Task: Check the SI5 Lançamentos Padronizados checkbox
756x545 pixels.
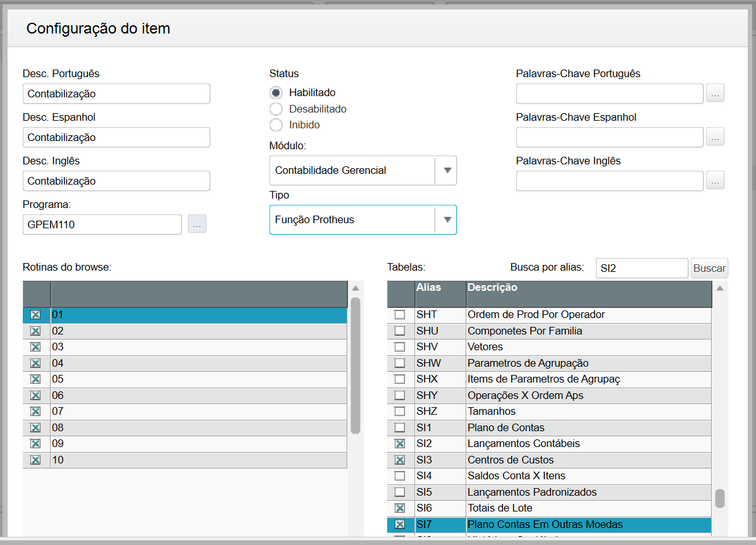Action: (400, 493)
